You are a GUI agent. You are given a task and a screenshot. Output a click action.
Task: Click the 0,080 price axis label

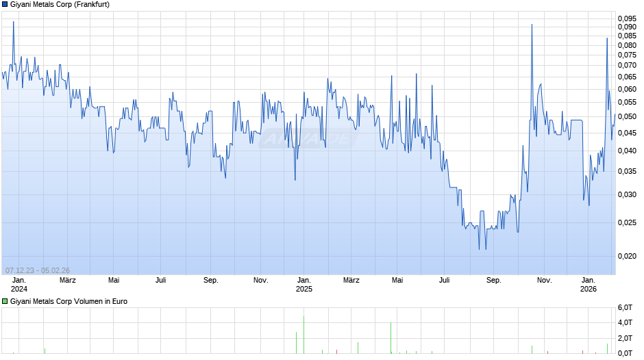(627, 45)
